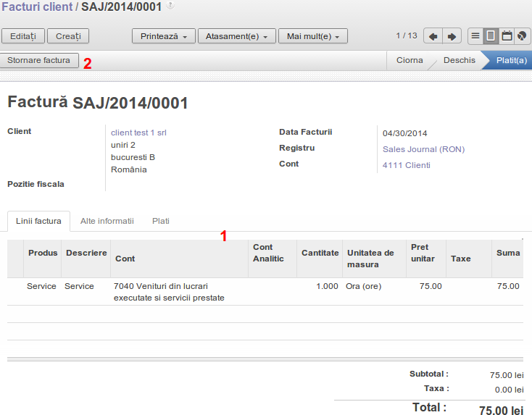Go to previous invoice record arrow
Screen dimensions: 532x415
[x=433, y=36]
